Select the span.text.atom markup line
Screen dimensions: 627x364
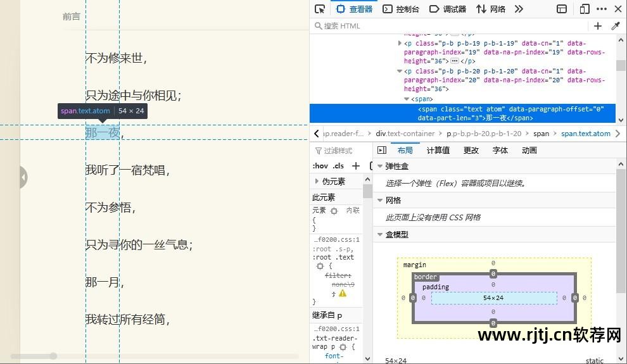click(x=463, y=113)
